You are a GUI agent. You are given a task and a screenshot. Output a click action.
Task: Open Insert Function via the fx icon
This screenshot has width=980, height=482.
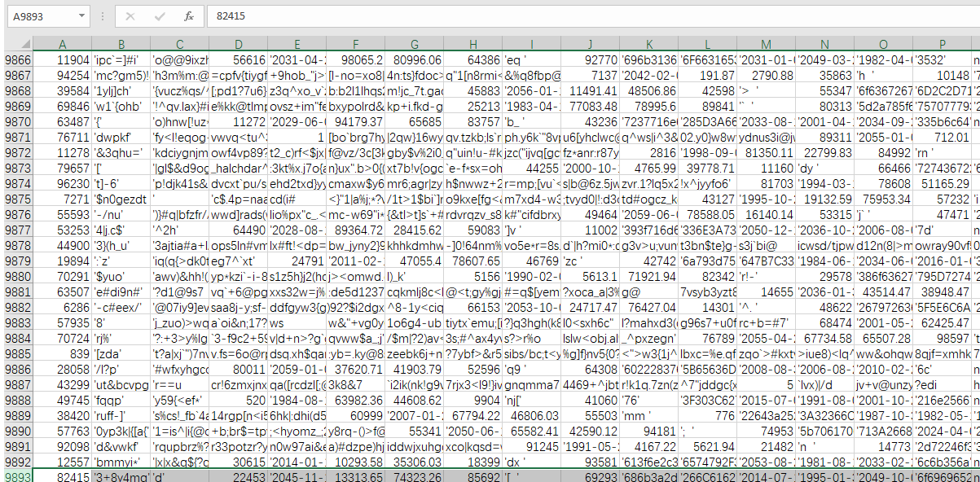click(188, 16)
